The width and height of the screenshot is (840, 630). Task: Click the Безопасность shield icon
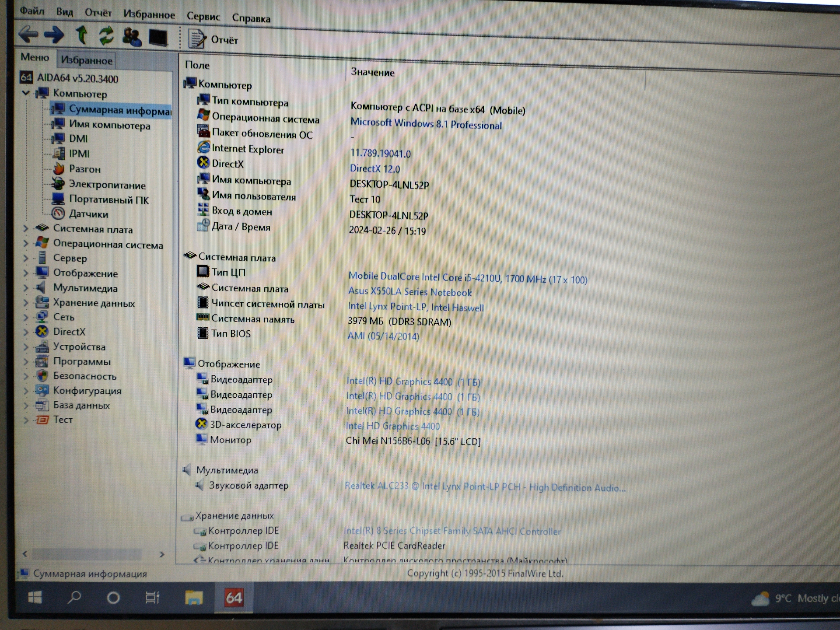[x=42, y=376]
